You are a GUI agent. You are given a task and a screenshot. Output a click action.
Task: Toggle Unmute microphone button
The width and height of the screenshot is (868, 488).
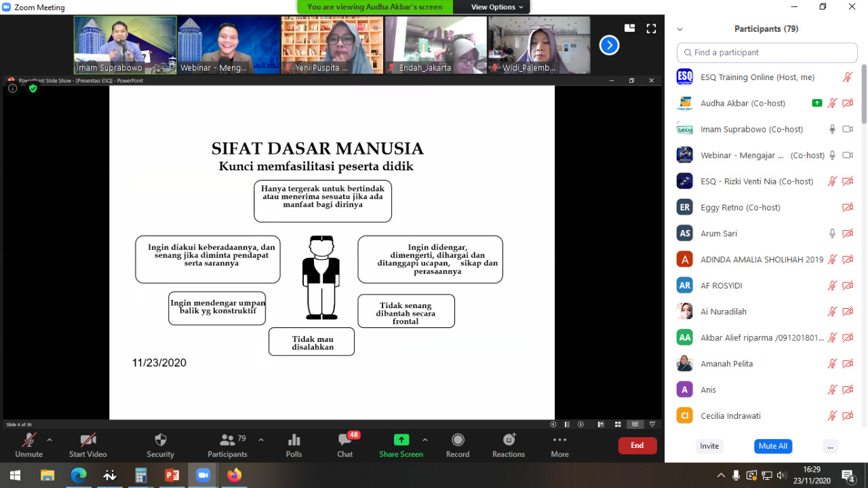(x=28, y=440)
